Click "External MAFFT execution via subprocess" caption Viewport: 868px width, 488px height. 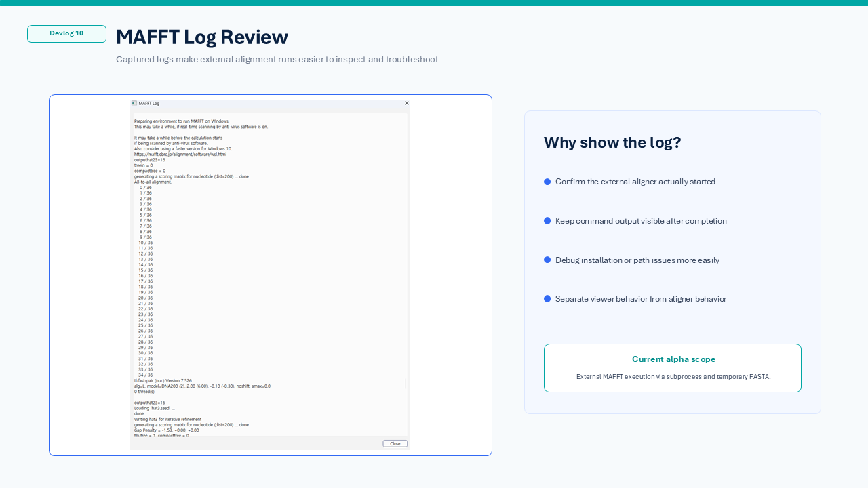[673, 377]
